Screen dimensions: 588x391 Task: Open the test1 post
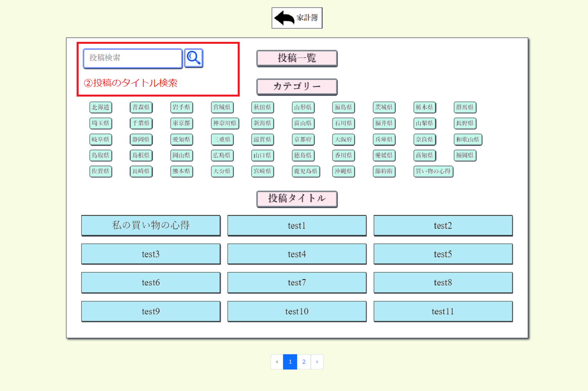point(297,226)
